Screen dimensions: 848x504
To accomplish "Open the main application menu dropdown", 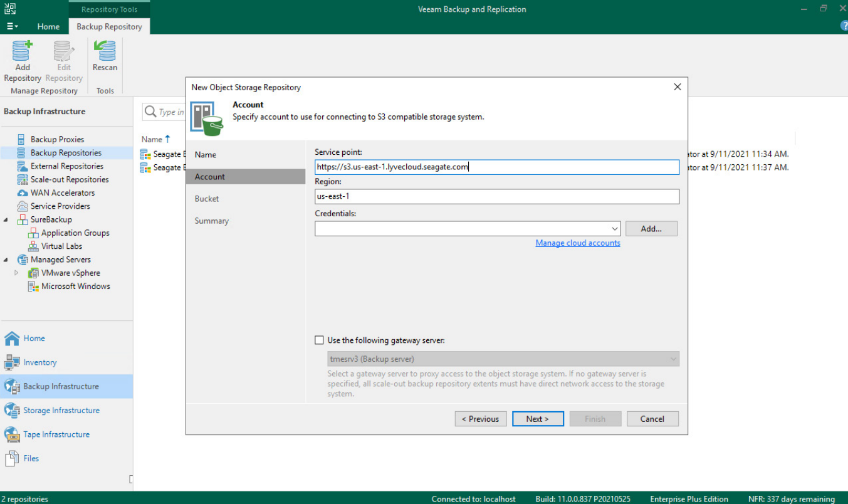I will click(x=13, y=26).
